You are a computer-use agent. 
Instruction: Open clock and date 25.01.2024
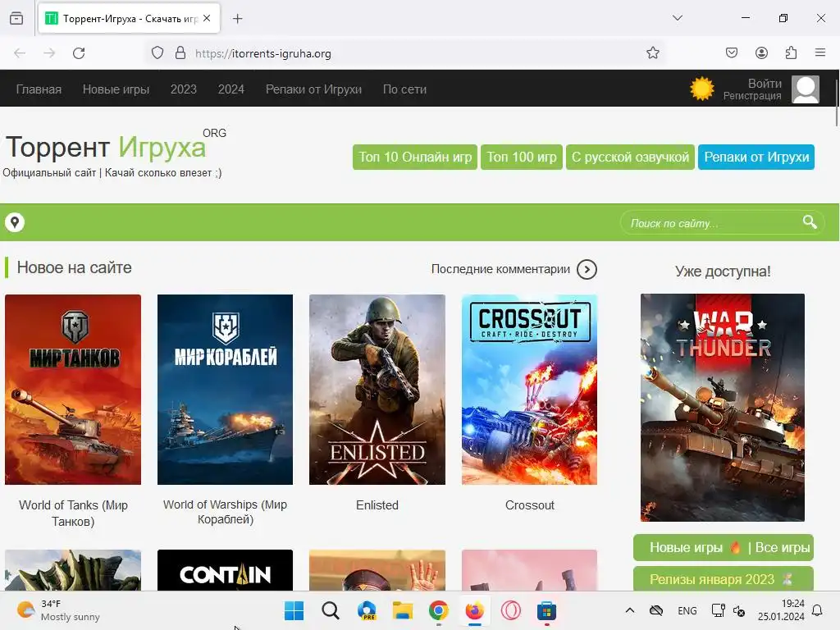point(781,610)
